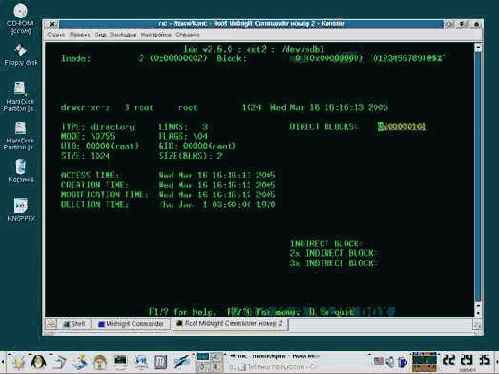
Task: Click the terminal scrollbar up arrow
Action: click(478, 48)
